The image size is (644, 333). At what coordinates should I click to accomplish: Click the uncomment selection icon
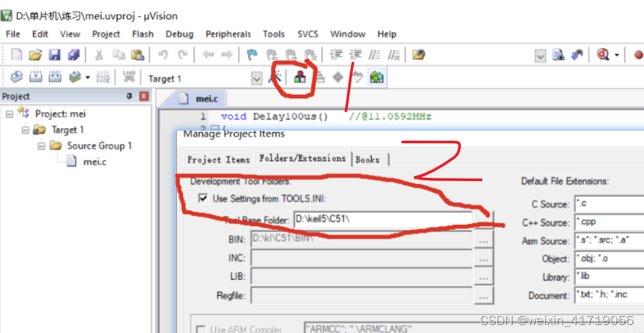pyautogui.click(x=394, y=54)
